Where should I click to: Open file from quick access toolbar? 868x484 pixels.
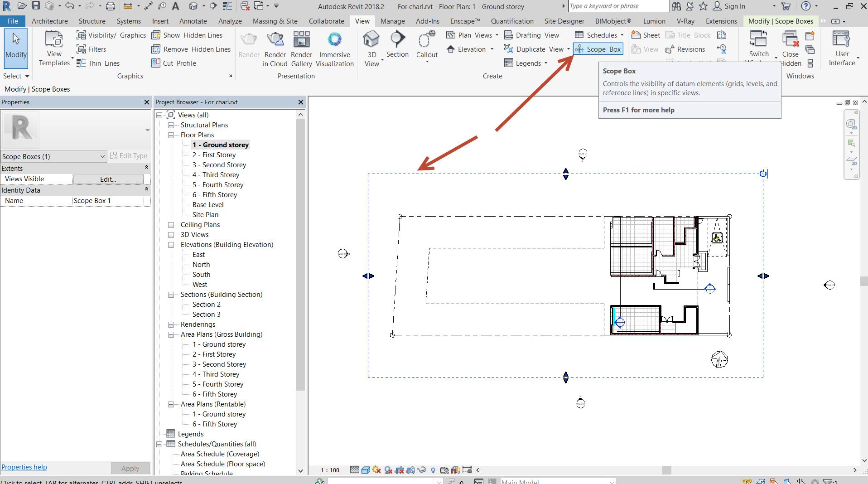[x=22, y=6]
